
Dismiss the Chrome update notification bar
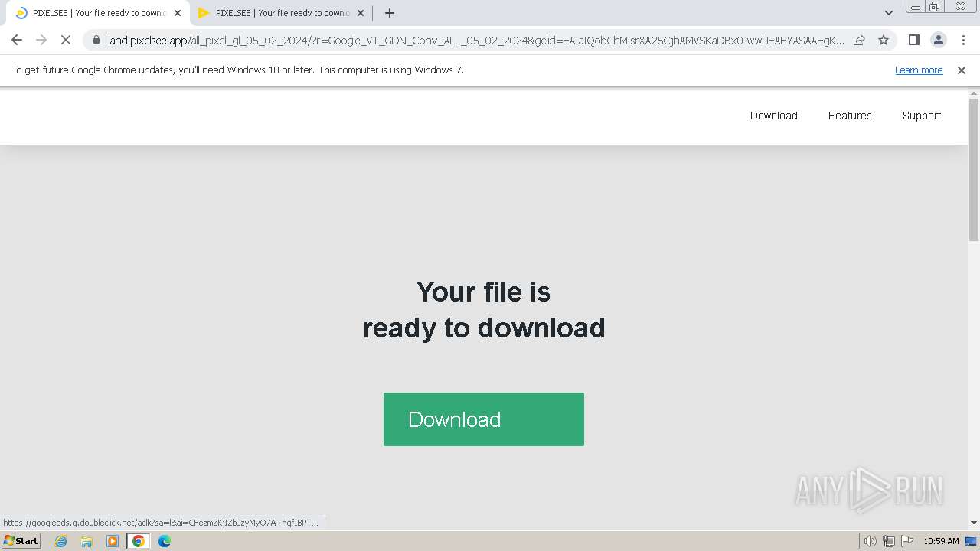(962, 70)
